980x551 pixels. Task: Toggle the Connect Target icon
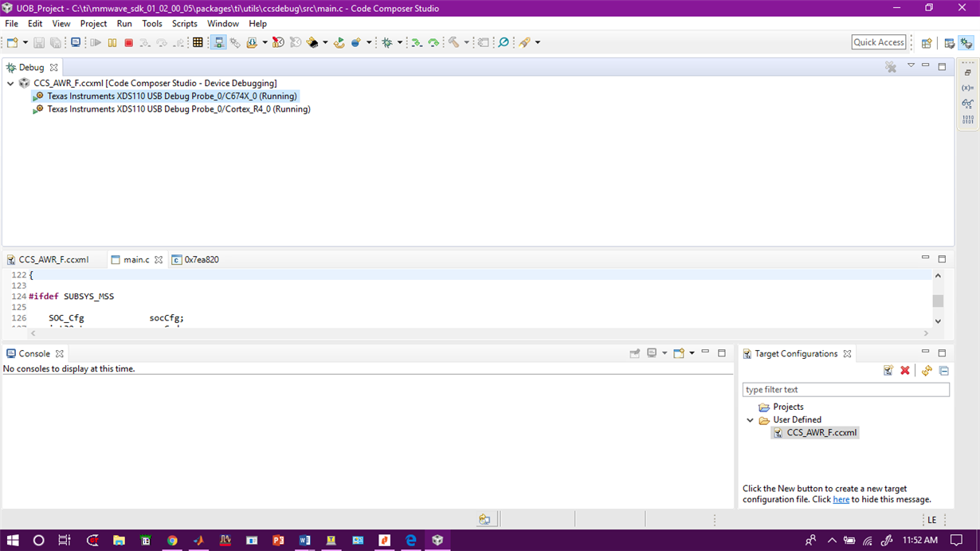(x=218, y=42)
